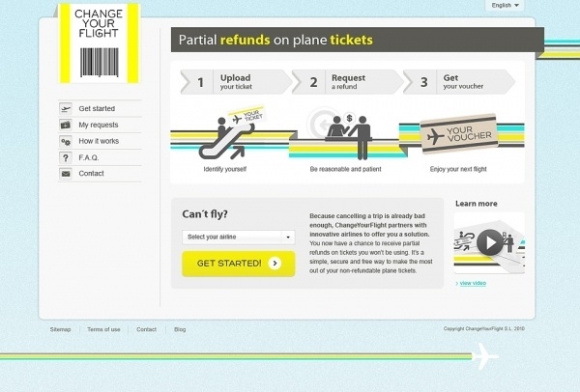Open the My requests menu item
The width and height of the screenshot is (580, 392).
pyautogui.click(x=98, y=126)
